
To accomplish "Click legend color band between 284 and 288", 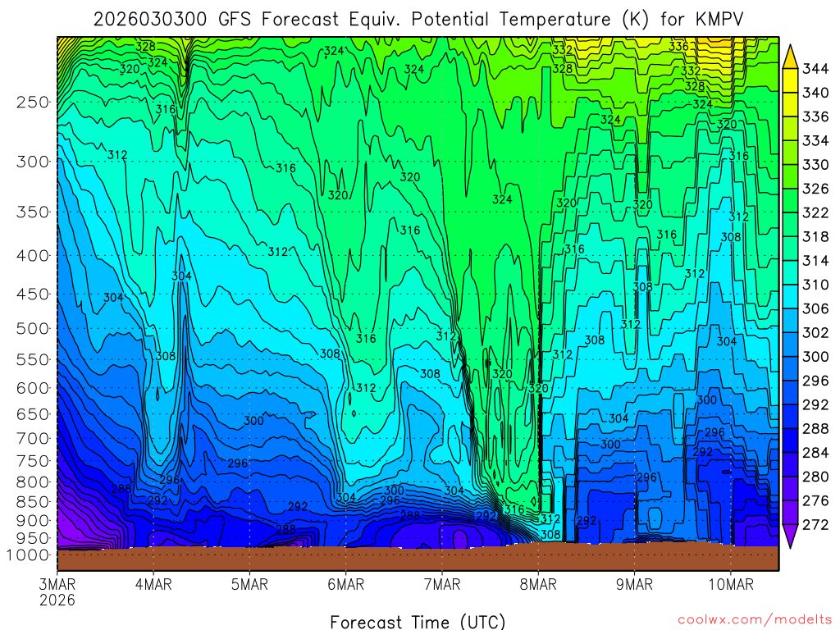I will [x=790, y=441].
